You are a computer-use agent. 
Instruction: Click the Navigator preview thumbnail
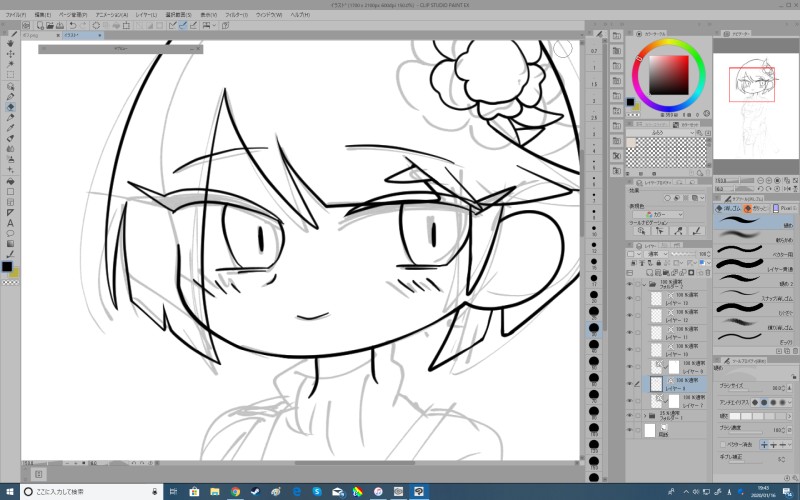click(x=756, y=106)
